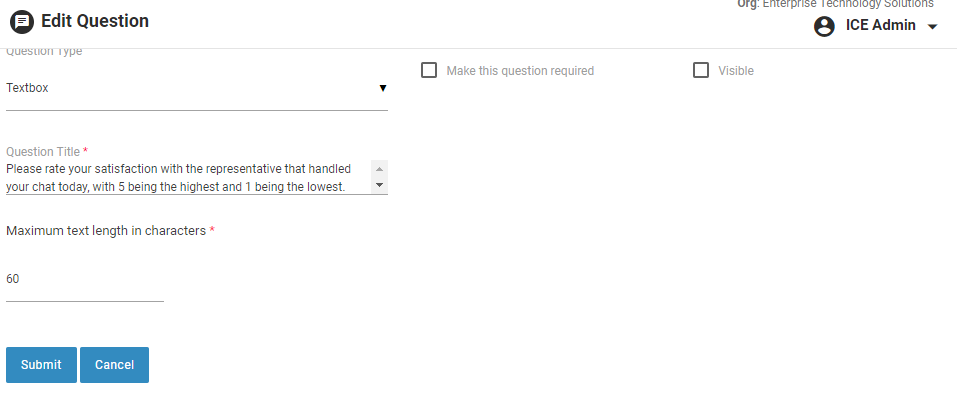Open the Question Type Textbox dropdown
Image resolution: width=957 pixels, height=400 pixels.
190,88
